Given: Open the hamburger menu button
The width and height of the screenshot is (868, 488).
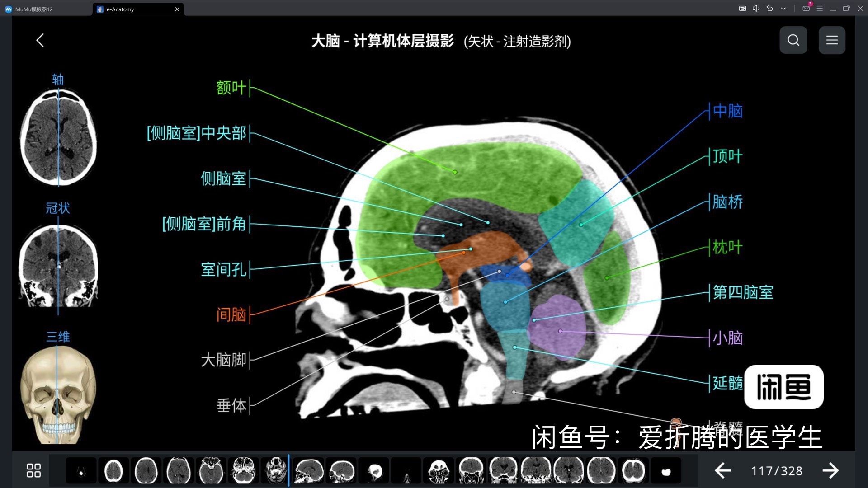Looking at the screenshot, I should point(832,40).
